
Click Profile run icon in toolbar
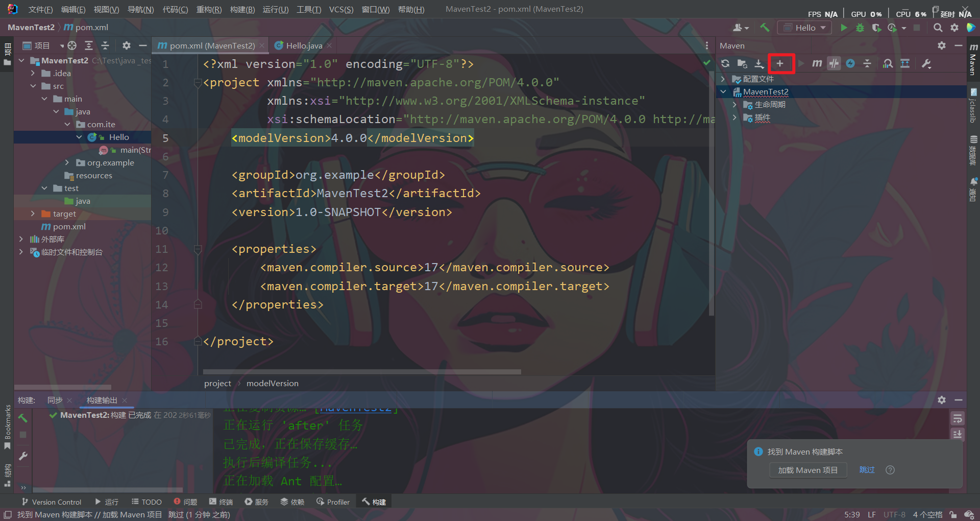click(892, 28)
